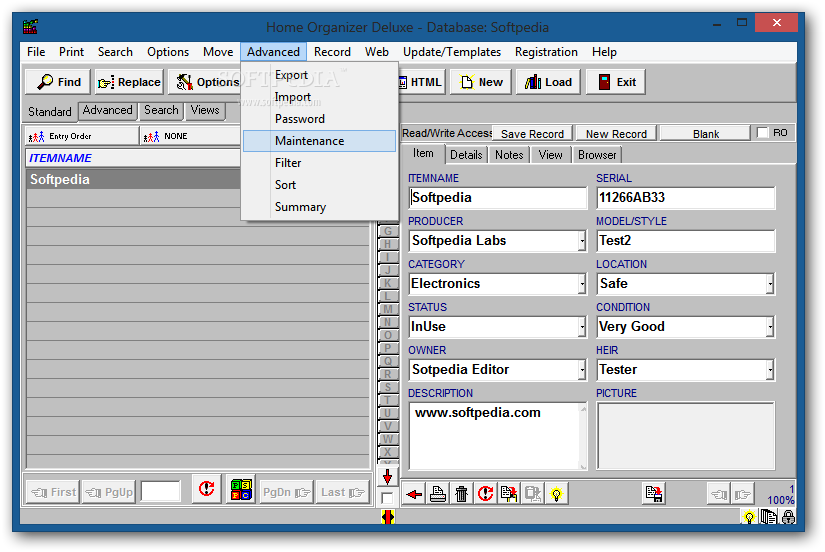The image size is (825, 552).
Task: Click the status bar documents icon
Action: point(769,517)
